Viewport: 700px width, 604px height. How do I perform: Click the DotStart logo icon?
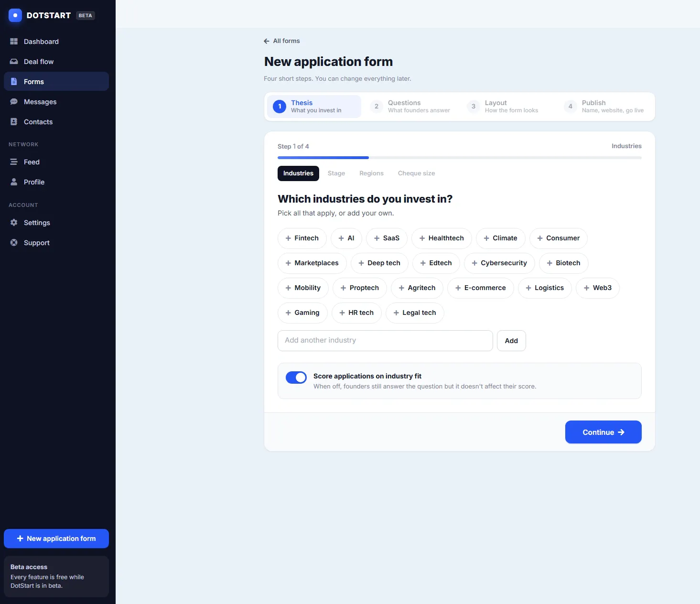[x=15, y=15]
